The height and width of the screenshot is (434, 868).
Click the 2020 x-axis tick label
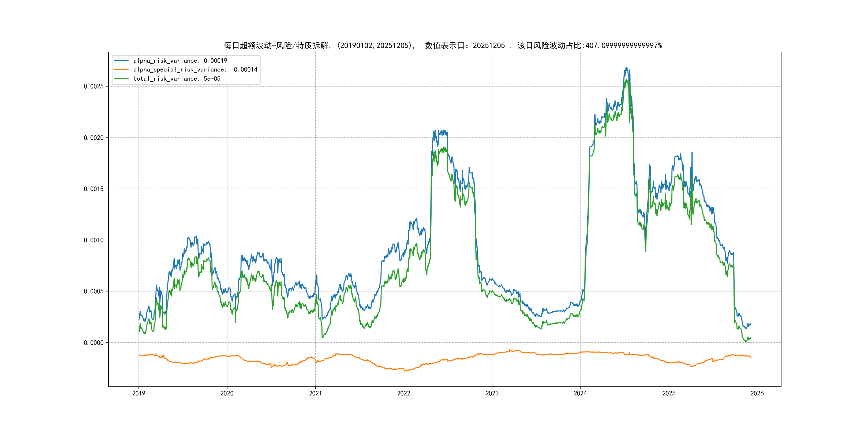(227, 393)
